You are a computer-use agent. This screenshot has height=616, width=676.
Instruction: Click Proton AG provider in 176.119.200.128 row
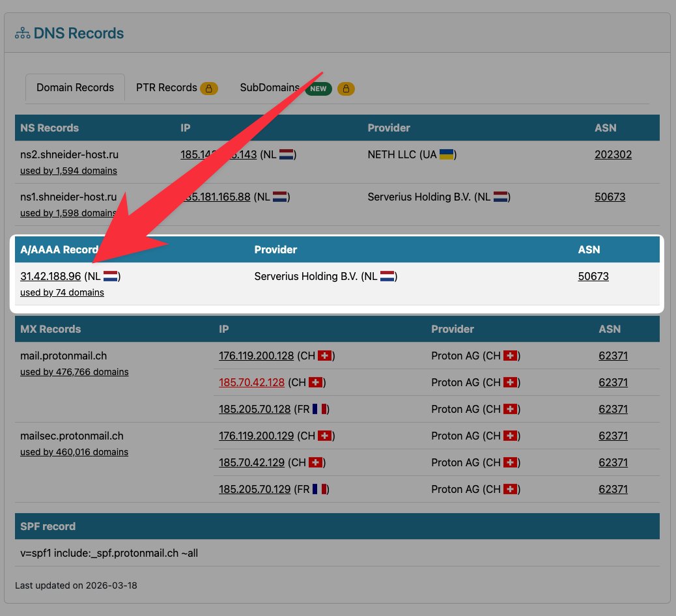pos(455,356)
